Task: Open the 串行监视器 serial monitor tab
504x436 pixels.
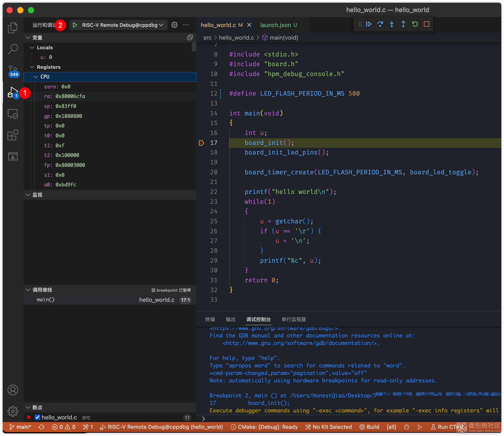Action: [x=294, y=319]
